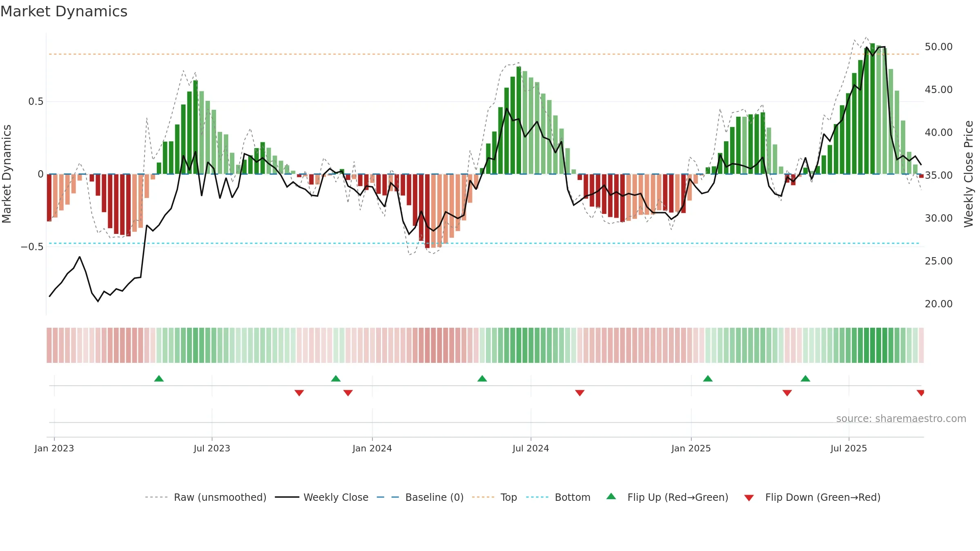980x551 pixels.
Task: Click the Jan 2024 x-axis label
Action: [x=372, y=448]
